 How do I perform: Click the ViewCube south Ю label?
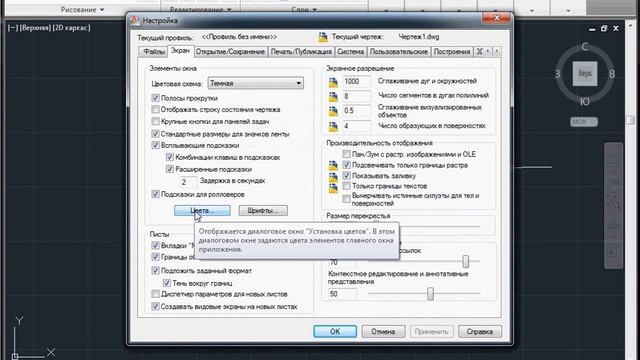pyautogui.click(x=584, y=102)
